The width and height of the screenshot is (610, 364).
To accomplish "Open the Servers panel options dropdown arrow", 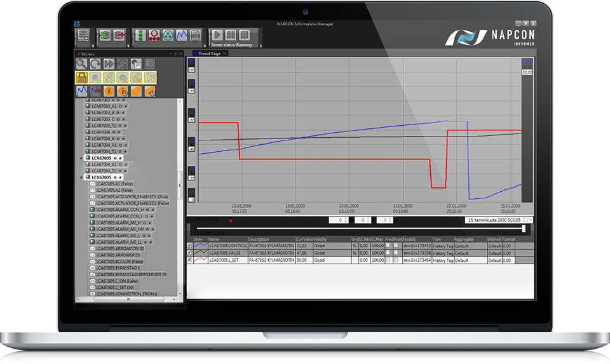I will pos(171,54).
